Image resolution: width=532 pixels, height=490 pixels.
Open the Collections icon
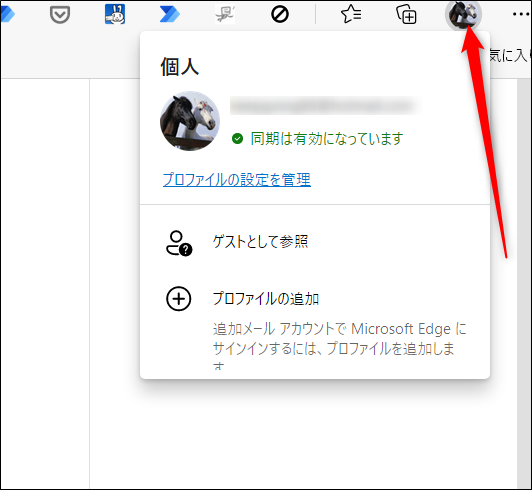click(406, 14)
